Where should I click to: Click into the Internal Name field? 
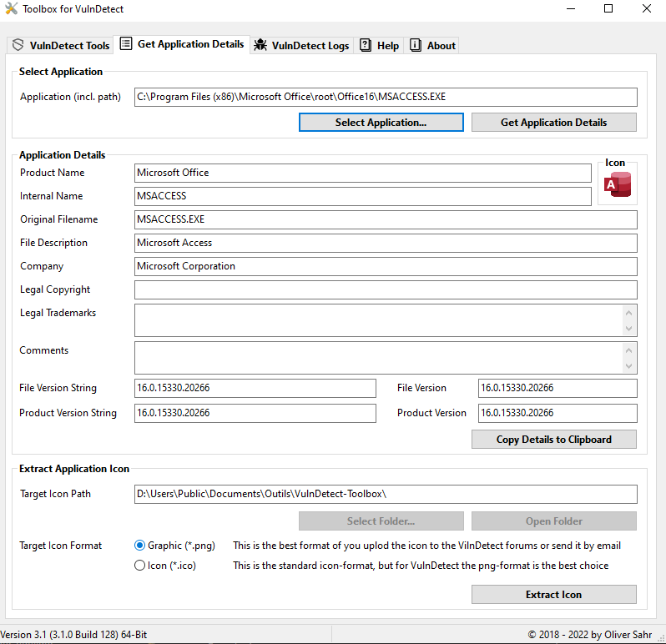363,196
